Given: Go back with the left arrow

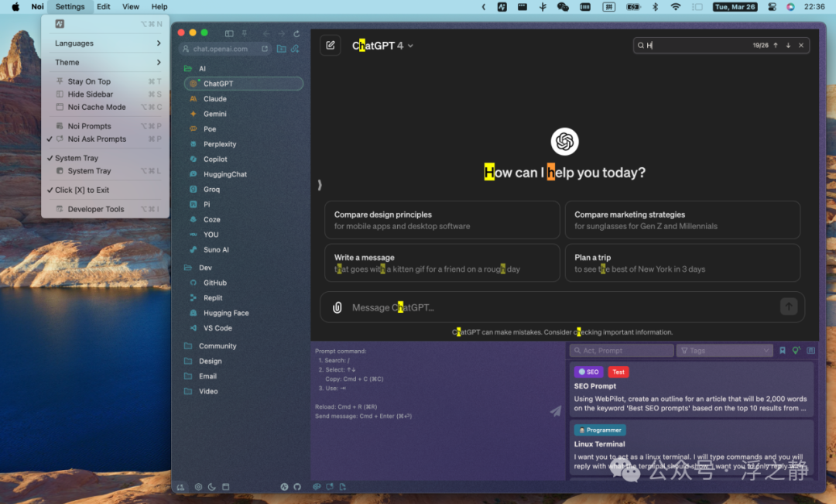Looking at the screenshot, I should coord(266,33).
